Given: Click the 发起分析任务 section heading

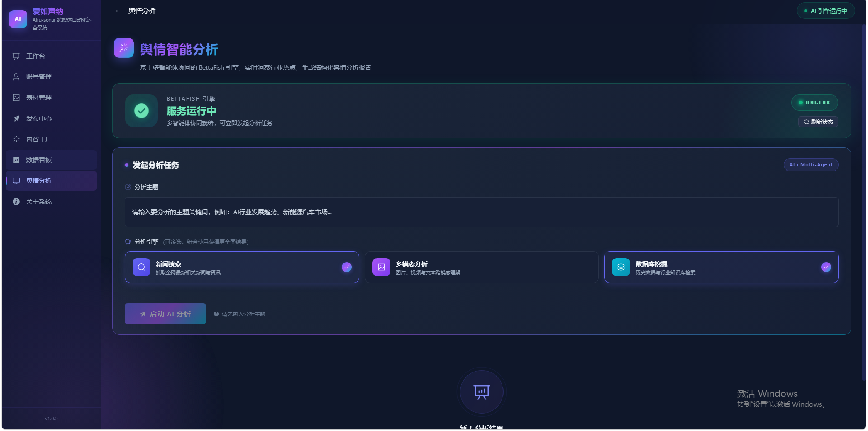Looking at the screenshot, I should pyautogui.click(x=155, y=165).
